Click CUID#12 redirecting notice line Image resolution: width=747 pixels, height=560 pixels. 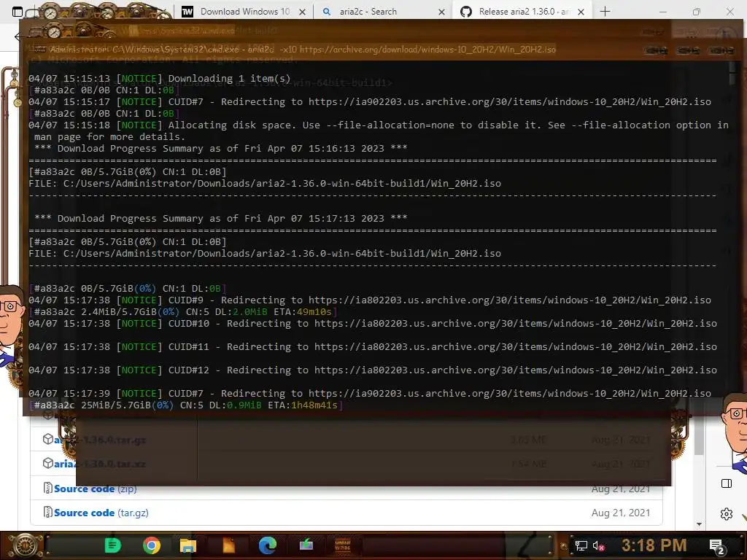tap(373, 370)
